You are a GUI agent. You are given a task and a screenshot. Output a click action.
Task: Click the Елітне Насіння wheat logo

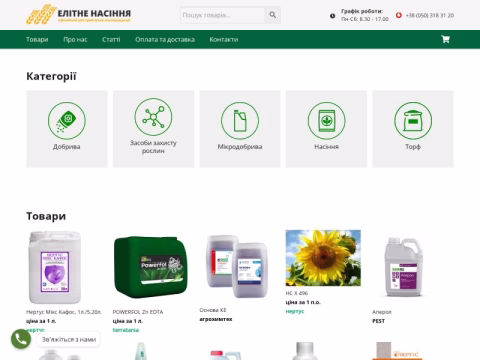(78, 14)
